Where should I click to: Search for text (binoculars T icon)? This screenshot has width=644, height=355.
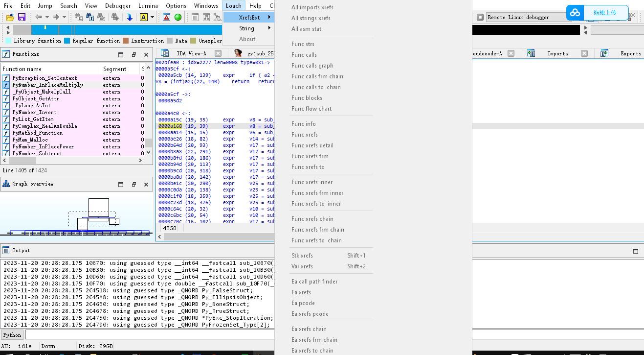click(x=90, y=17)
